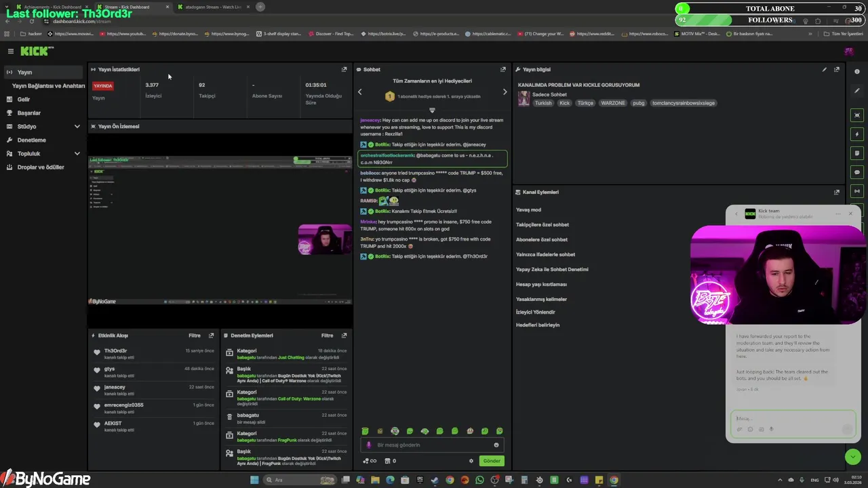Click the attachment icon in Kick team chat

(739, 429)
